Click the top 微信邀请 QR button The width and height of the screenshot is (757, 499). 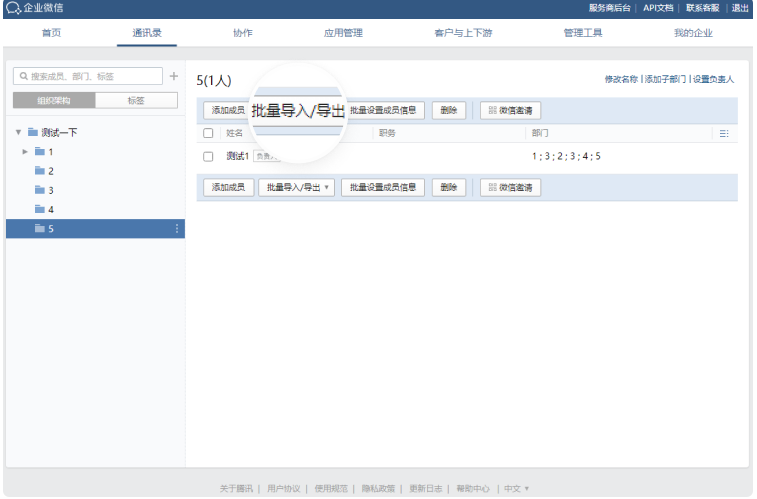click(x=510, y=110)
